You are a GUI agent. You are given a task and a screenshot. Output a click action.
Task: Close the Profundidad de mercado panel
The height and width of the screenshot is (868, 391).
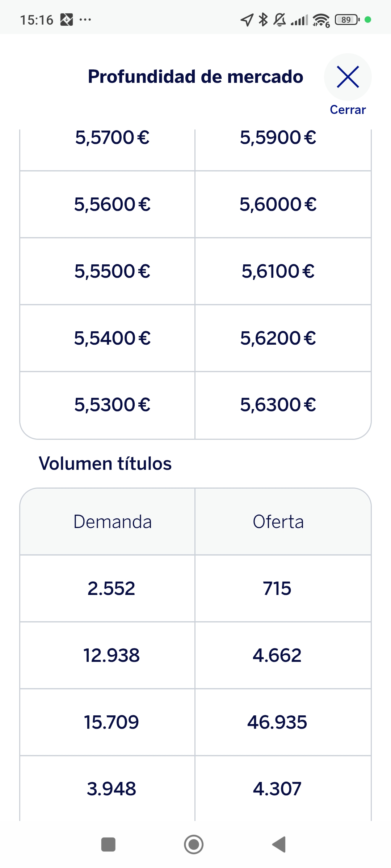(348, 77)
